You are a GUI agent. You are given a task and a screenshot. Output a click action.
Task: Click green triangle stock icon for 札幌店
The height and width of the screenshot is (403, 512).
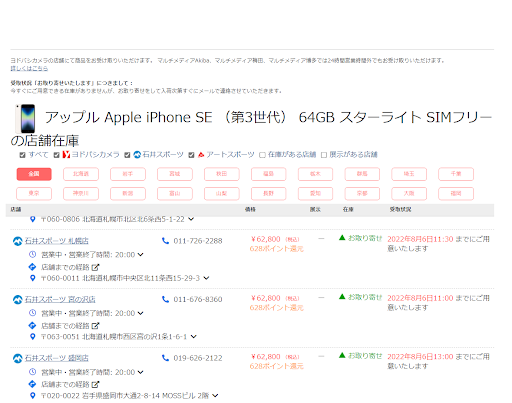click(342, 238)
